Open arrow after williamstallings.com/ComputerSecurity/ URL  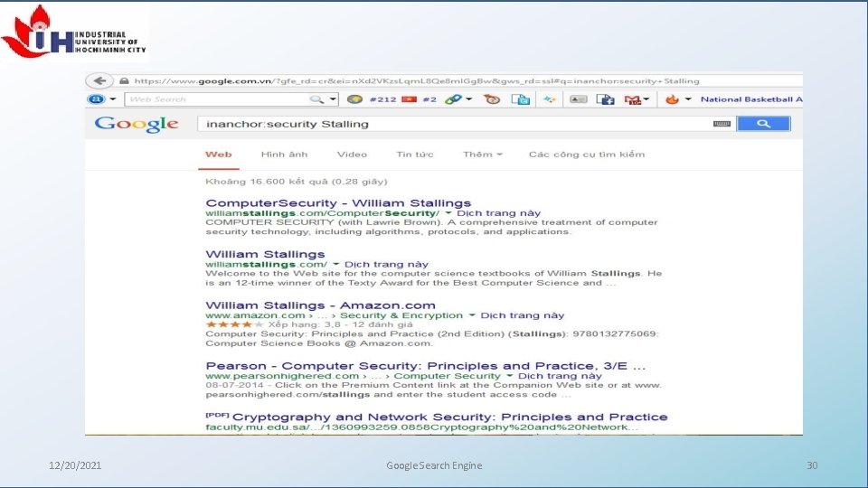pyautogui.click(x=448, y=213)
